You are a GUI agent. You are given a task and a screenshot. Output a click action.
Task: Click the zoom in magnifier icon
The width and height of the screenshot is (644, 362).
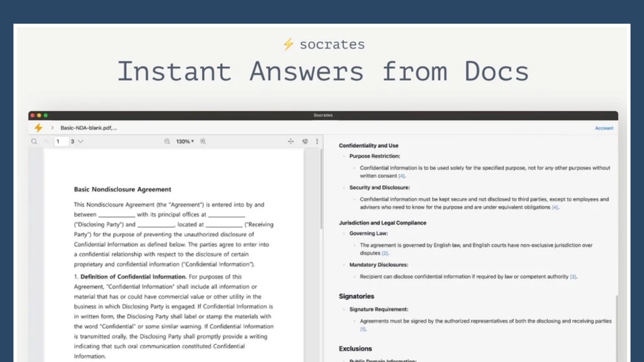[203, 141]
